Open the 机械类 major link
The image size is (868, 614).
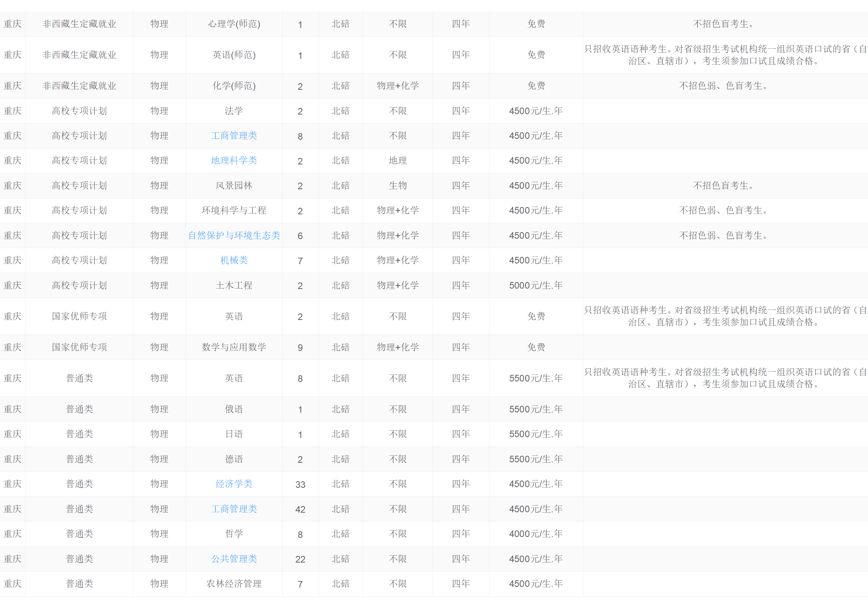[x=234, y=260]
